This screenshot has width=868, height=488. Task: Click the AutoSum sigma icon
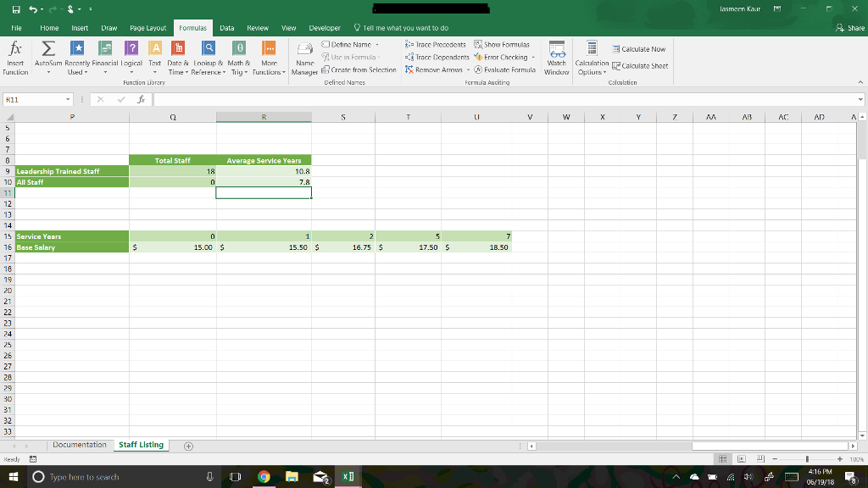[x=48, y=48]
